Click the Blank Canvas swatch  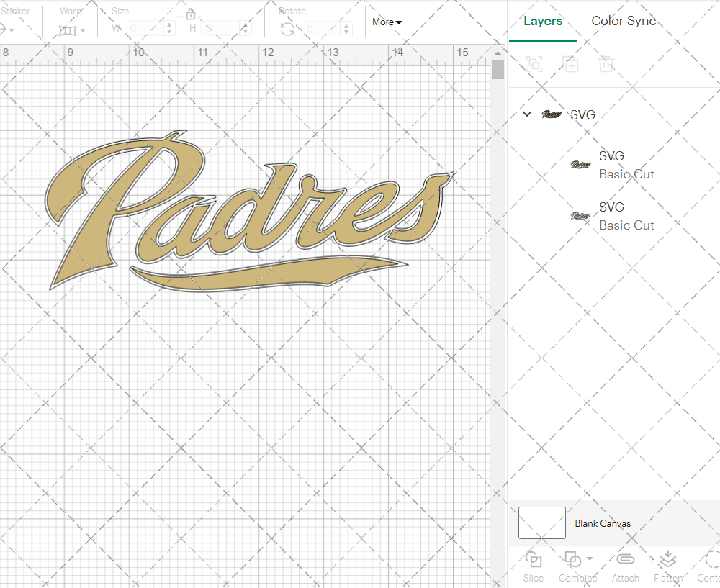542,523
